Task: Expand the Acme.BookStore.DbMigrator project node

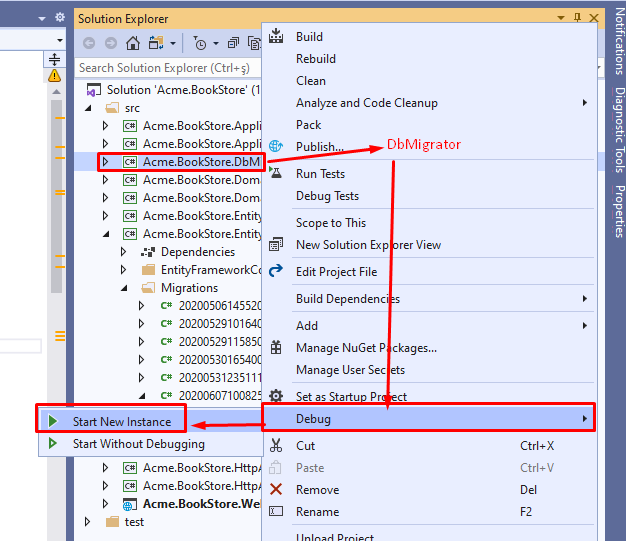Action: pos(106,162)
